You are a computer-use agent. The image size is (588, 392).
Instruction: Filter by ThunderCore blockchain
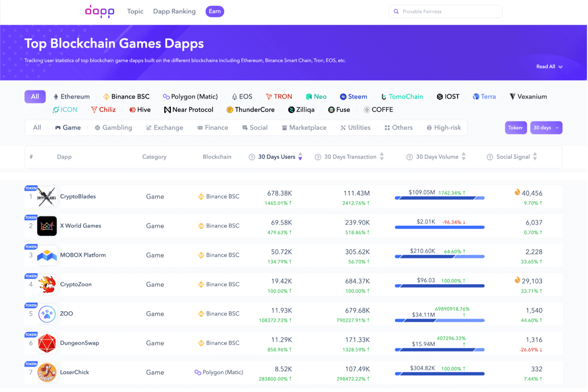click(x=251, y=110)
